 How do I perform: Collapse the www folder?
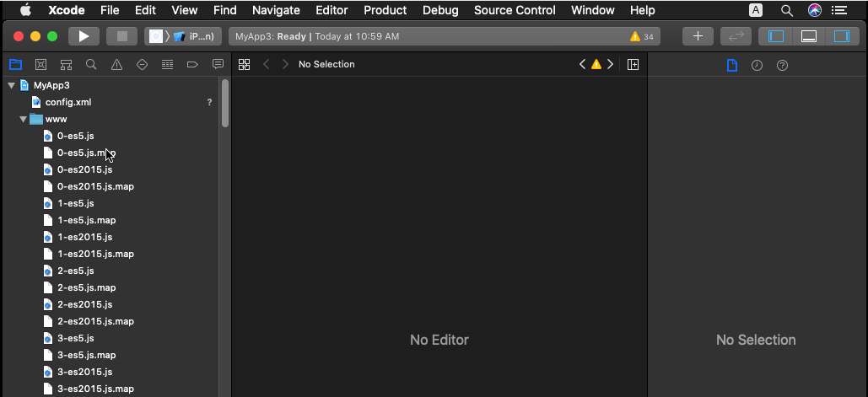(24, 120)
